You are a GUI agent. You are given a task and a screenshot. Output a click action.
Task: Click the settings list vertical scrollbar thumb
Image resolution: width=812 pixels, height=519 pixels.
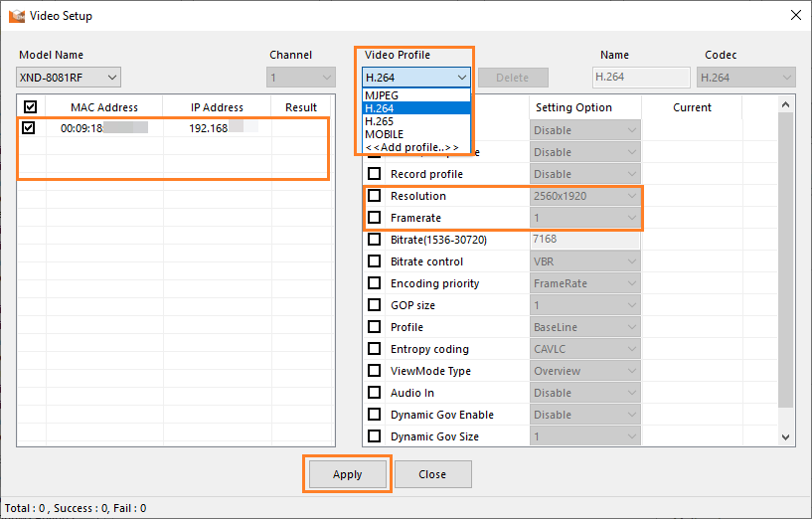click(x=785, y=260)
